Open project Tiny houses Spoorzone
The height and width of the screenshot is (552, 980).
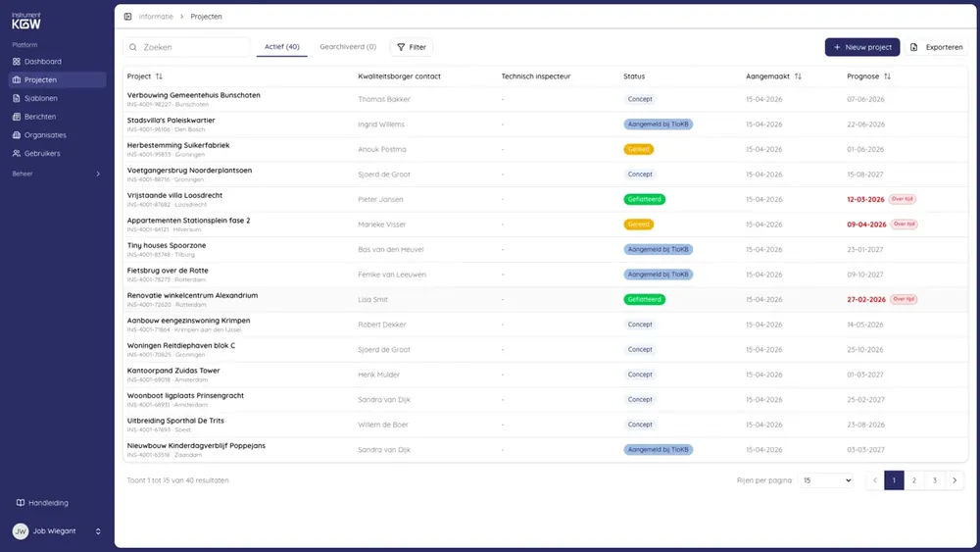click(167, 245)
